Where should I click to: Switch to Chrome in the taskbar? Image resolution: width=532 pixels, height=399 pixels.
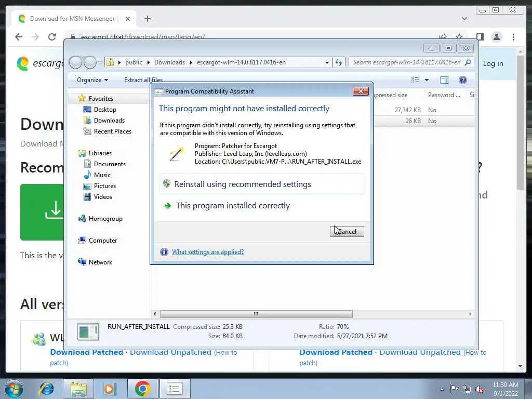142,389
